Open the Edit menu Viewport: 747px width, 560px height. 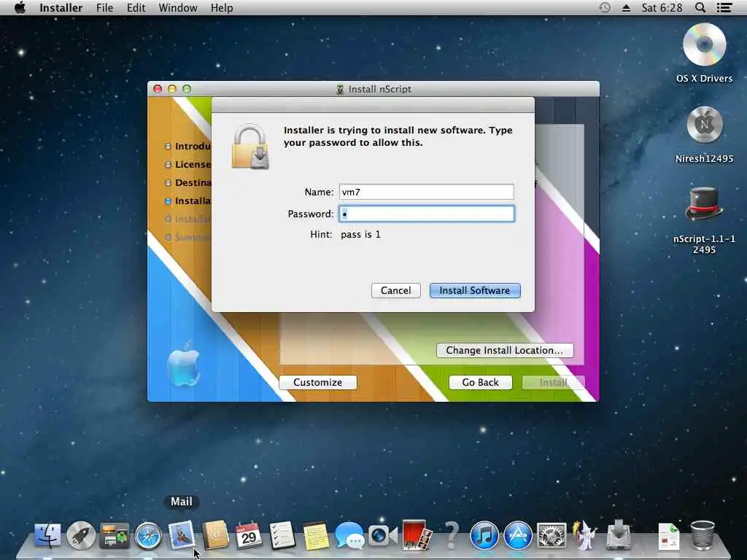[136, 7]
